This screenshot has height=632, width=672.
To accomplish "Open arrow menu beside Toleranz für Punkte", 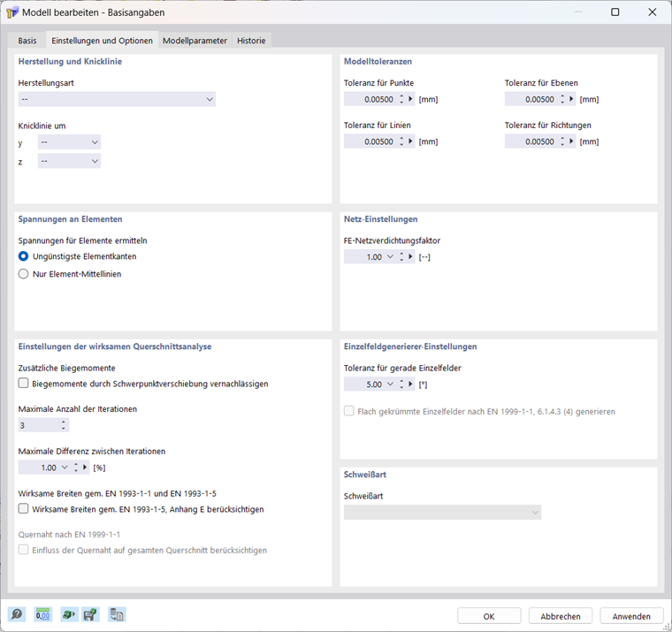I will click(410, 99).
